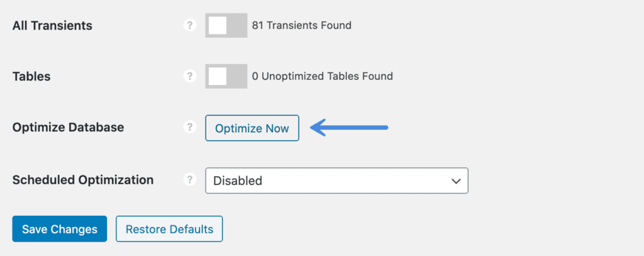Turn on the Tables optimization toggle
The image size is (644, 256).
coord(226,76)
